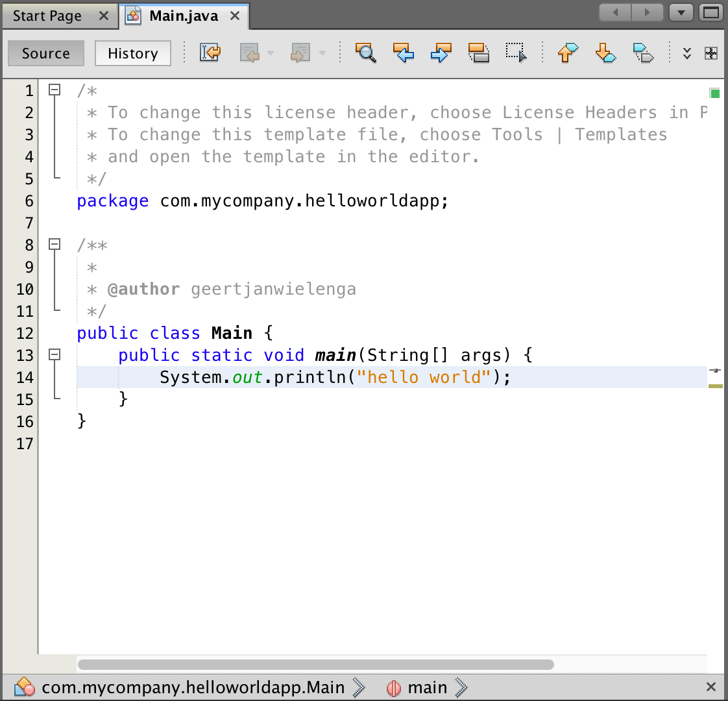Viewport: 728px width, 701px height.
Task: Go to Next Bookmark using the down arrow icon
Action: tap(605, 53)
